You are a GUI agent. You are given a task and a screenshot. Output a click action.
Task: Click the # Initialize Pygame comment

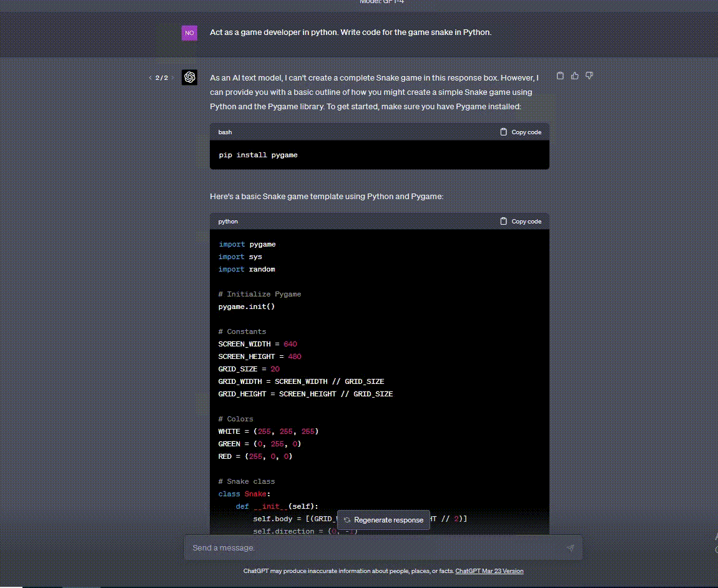click(260, 294)
